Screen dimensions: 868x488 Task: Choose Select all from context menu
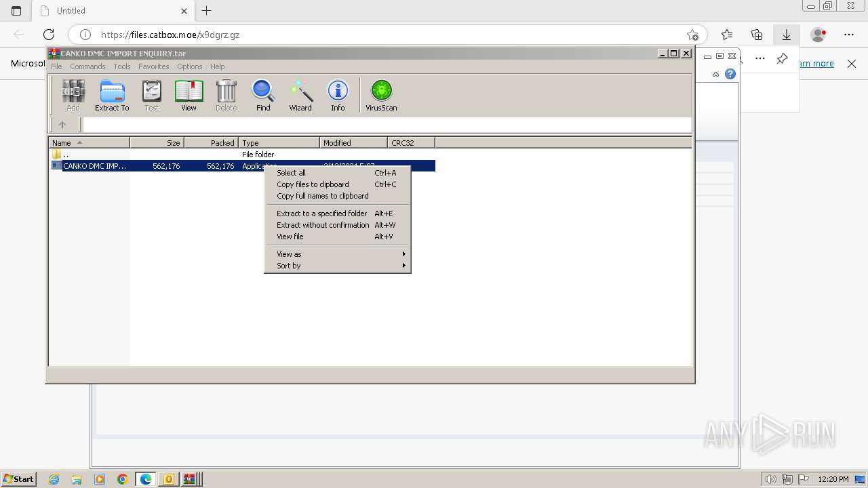pos(337,173)
